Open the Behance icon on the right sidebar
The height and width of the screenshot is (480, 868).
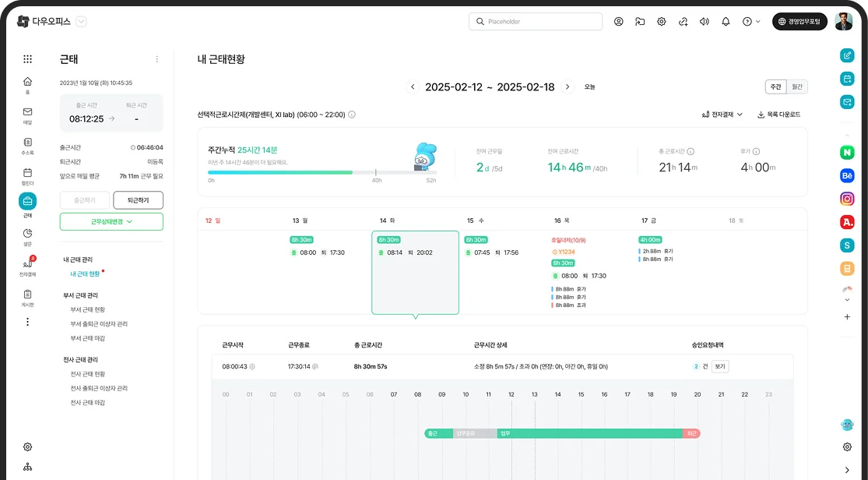coord(846,175)
